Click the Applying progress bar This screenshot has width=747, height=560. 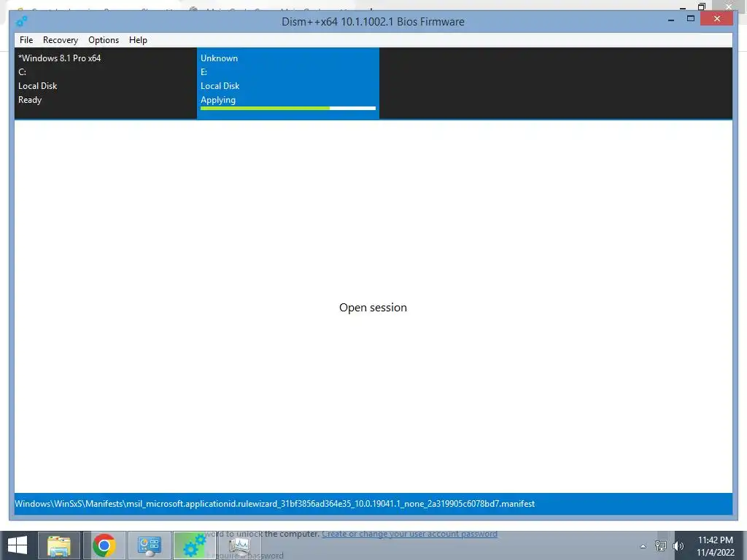pyautogui.click(x=287, y=109)
